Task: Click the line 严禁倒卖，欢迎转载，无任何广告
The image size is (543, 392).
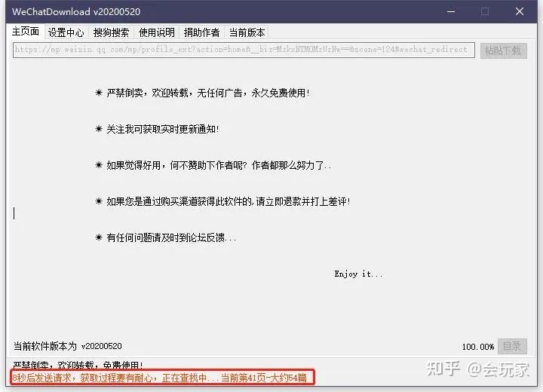Action: (203, 93)
